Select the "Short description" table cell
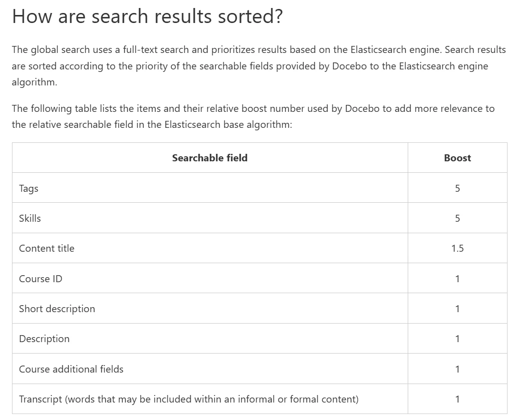This screenshot has width=514, height=420. click(x=57, y=309)
